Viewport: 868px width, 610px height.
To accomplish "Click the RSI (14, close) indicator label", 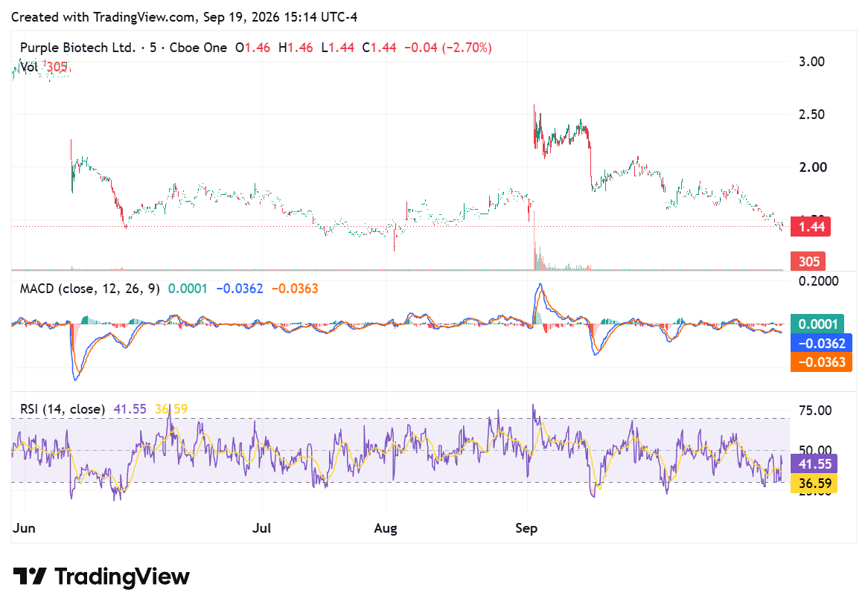I will pyautogui.click(x=63, y=409).
